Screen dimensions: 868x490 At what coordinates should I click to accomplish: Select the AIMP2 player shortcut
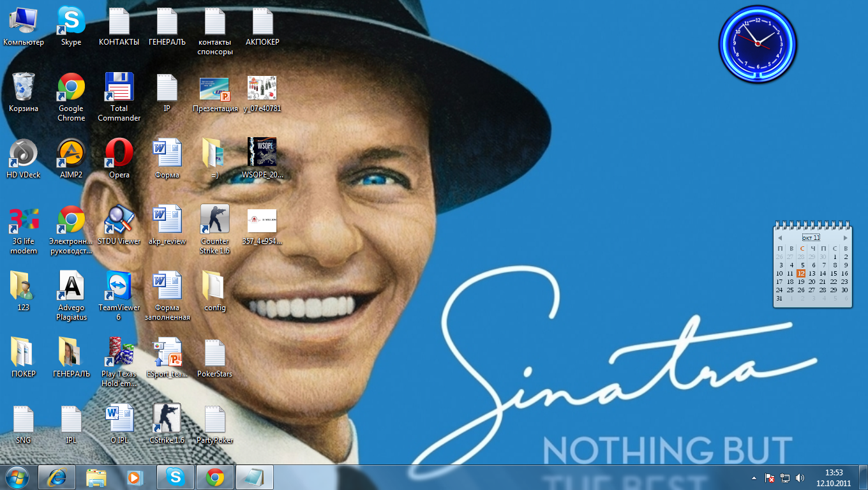click(71, 153)
